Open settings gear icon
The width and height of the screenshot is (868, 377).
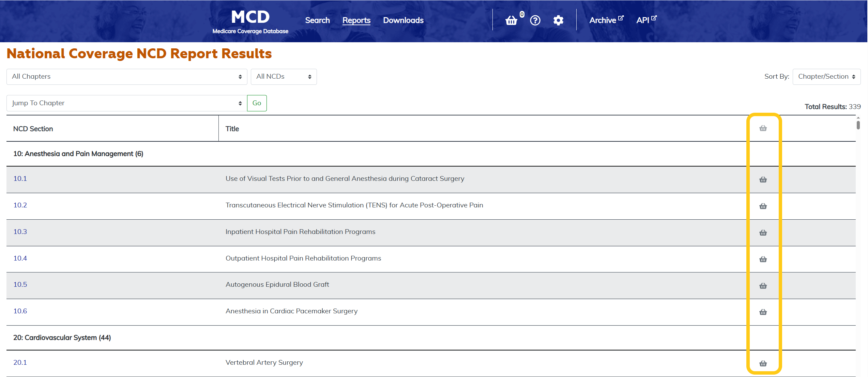click(x=558, y=20)
